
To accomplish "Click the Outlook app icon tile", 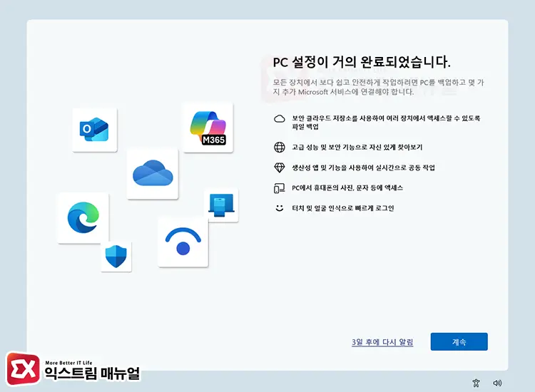I will click(95, 130).
